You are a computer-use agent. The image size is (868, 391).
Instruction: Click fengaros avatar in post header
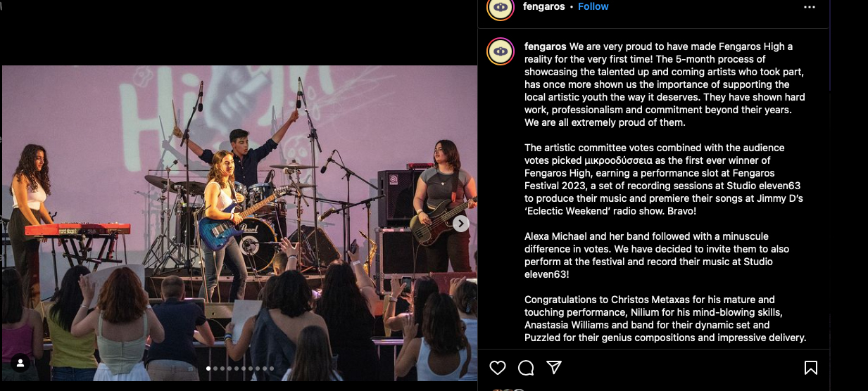(501, 7)
